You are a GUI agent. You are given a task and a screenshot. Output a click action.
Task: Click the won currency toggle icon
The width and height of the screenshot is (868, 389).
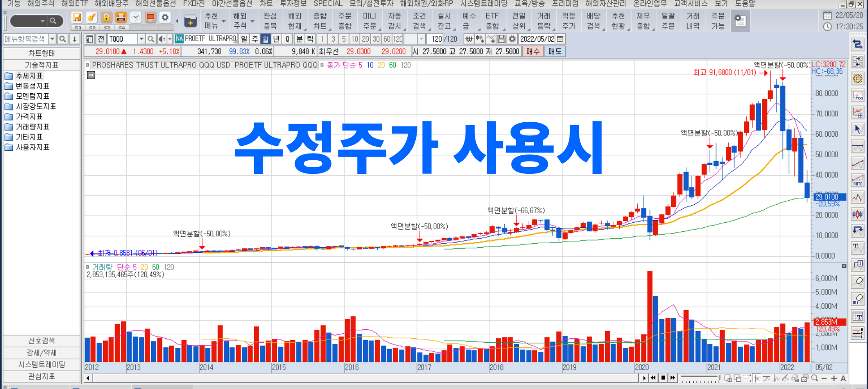click(x=470, y=39)
